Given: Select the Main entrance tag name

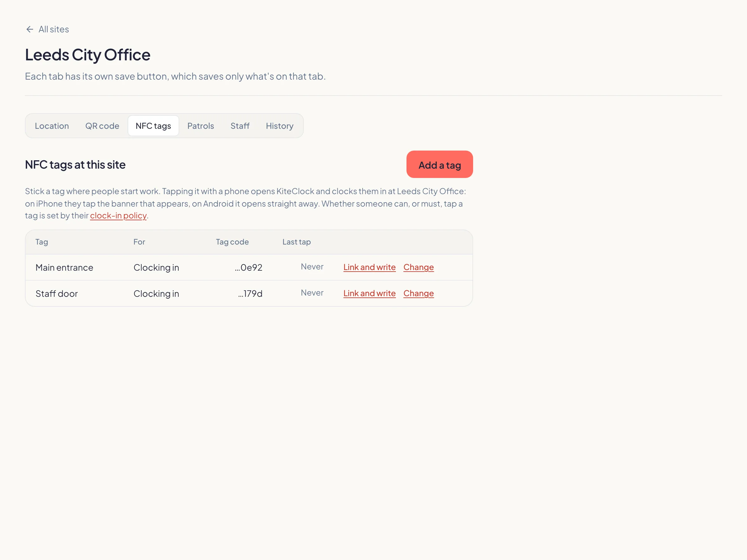Looking at the screenshot, I should 64,268.
